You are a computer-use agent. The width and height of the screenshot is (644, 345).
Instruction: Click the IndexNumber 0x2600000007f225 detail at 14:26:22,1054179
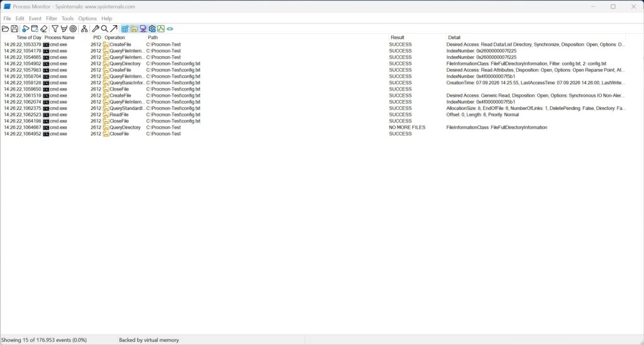point(481,51)
